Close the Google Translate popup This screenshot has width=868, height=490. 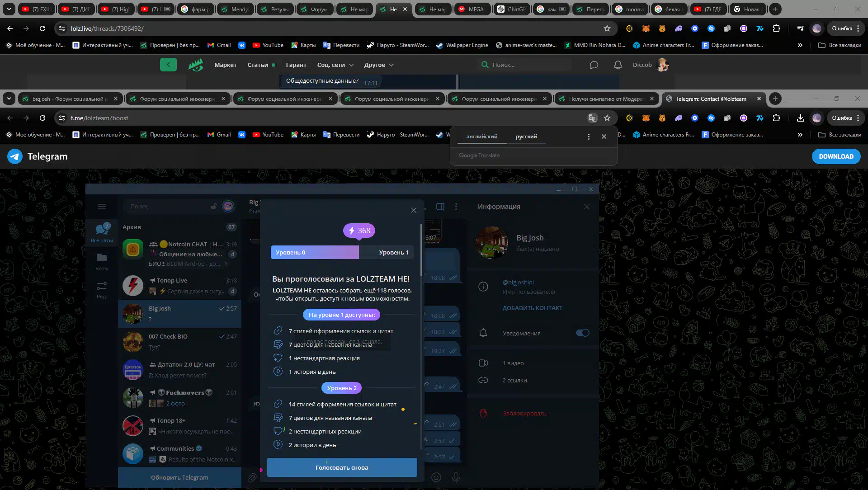pyautogui.click(x=604, y=137)
